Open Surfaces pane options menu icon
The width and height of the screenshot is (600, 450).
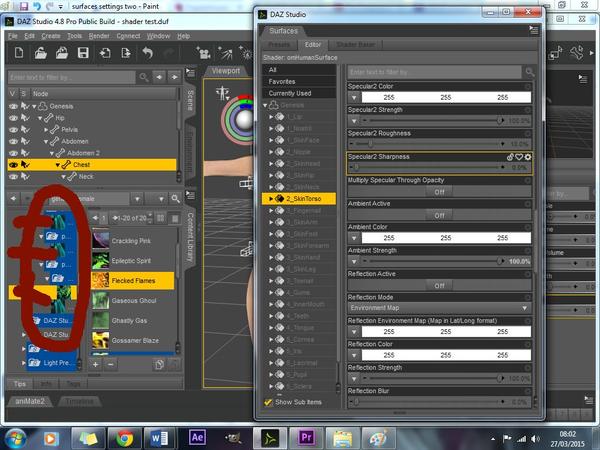point(533,30)
